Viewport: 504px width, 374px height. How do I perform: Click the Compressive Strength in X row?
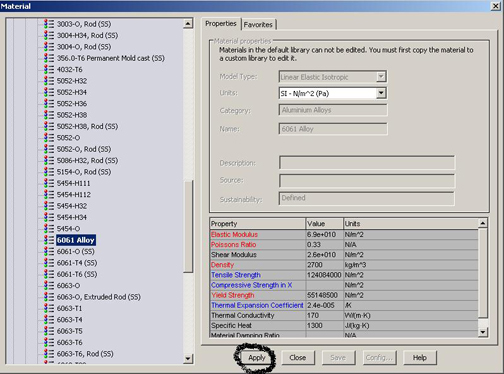(x=344, y=285)
